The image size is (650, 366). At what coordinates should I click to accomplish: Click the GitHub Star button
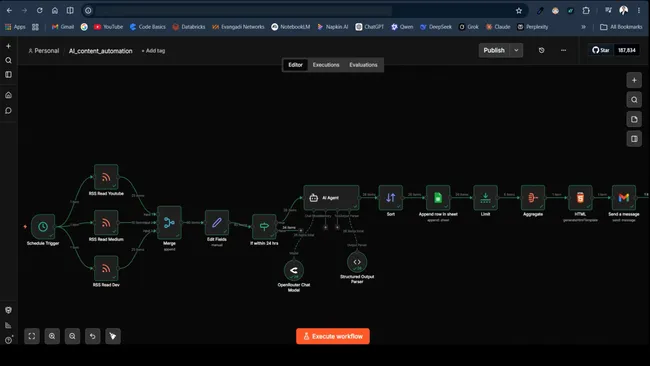tap(600, 50)
